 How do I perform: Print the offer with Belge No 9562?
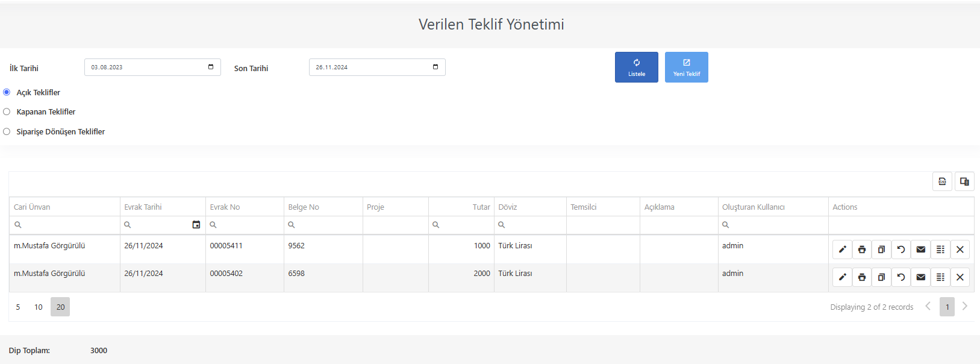[862, 249]
